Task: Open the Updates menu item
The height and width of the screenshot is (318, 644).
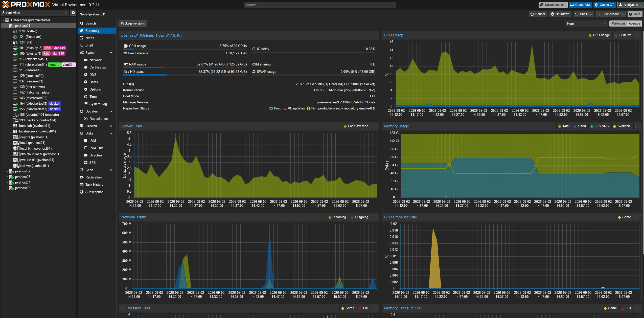Action: tap(97, 111)
